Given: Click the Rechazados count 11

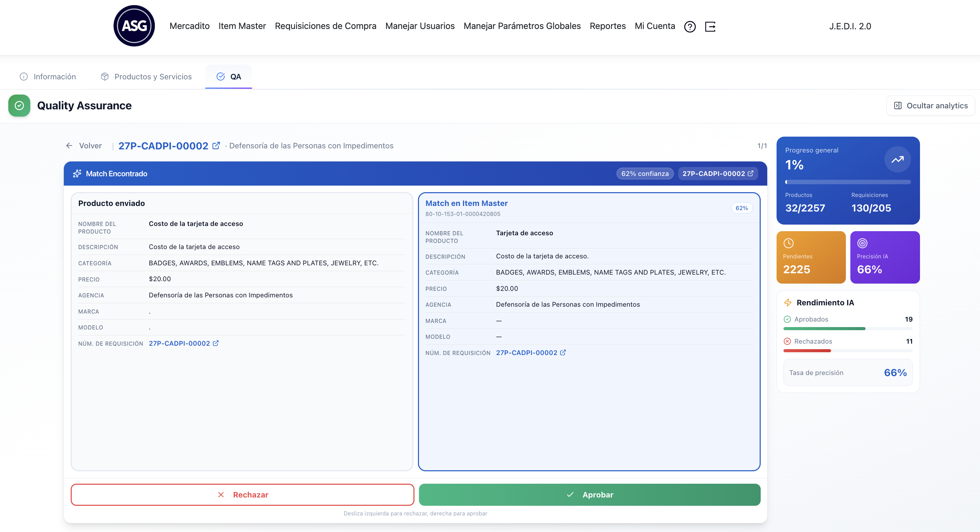Looking at the screenshot, I should (x=909, y=341).
